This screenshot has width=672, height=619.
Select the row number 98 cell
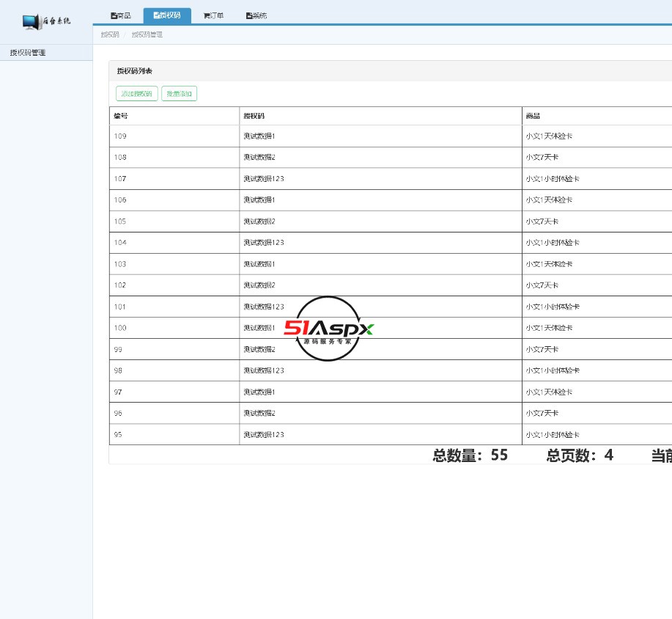174,370
